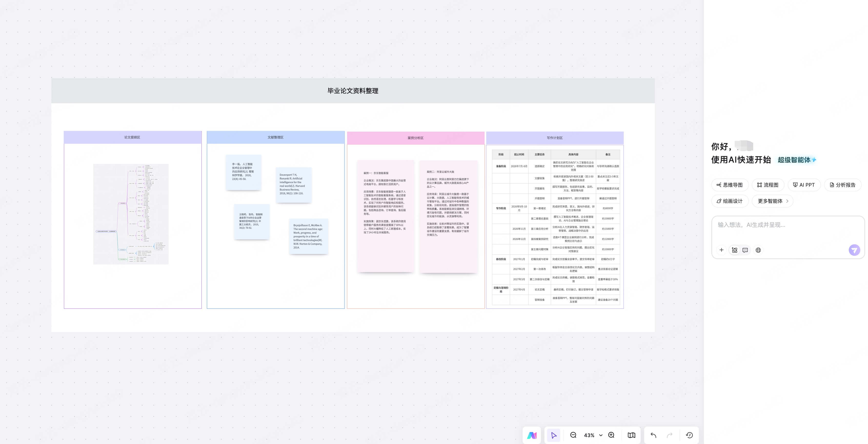The height and width of the screenshot is (444, 868).
Task: Open the version history icon
Action: (x=689, y=435)
